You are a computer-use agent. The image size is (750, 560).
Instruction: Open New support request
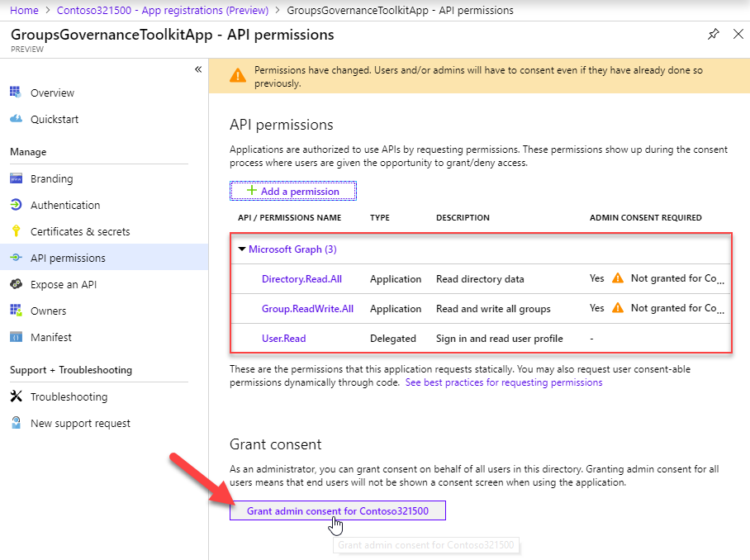[80, 423]
